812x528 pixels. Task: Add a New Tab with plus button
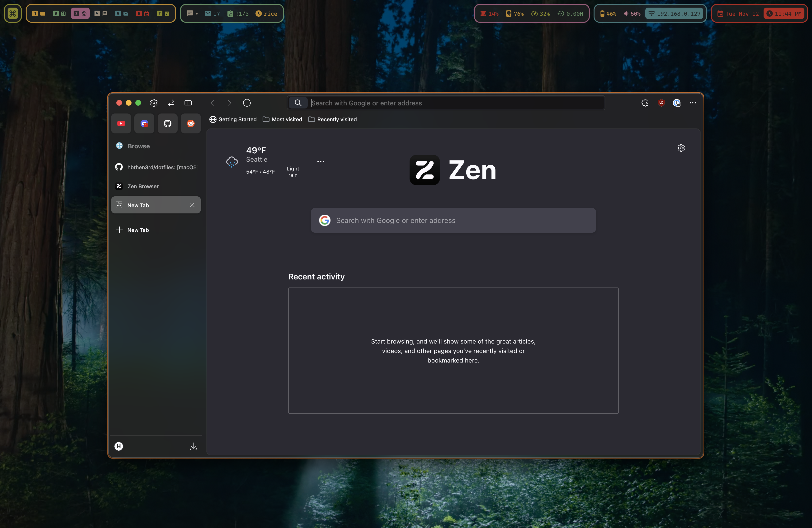[156, 230]
